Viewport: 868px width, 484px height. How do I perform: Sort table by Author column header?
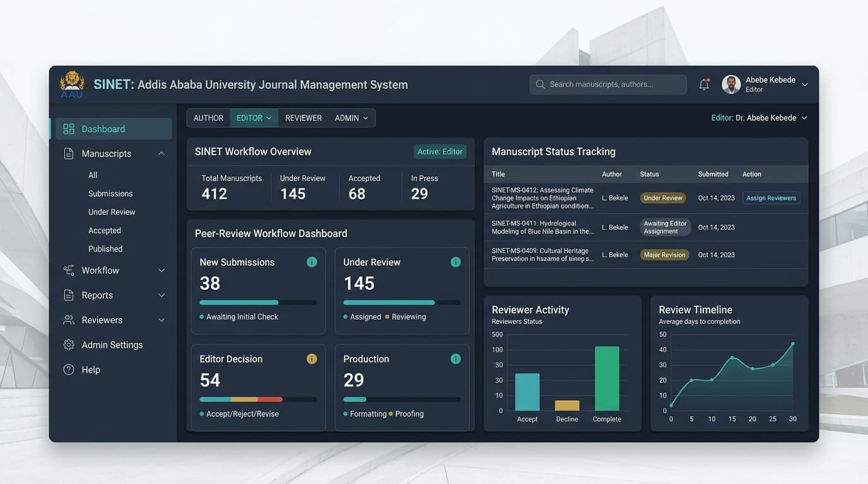coord(612,174)
